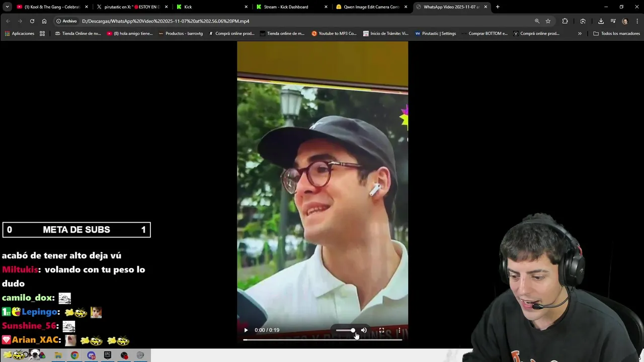Open the Youtube to MP3 Co... bookmark
Image resolution: width=644 pixels, height=362 pixels.
[x=334, y=34]
